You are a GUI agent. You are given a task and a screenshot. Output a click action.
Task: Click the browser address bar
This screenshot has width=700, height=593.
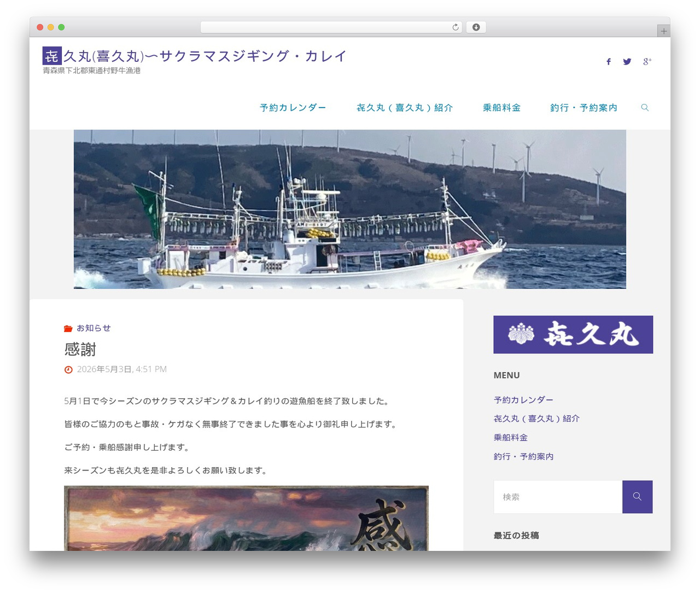tap(331, 27)
